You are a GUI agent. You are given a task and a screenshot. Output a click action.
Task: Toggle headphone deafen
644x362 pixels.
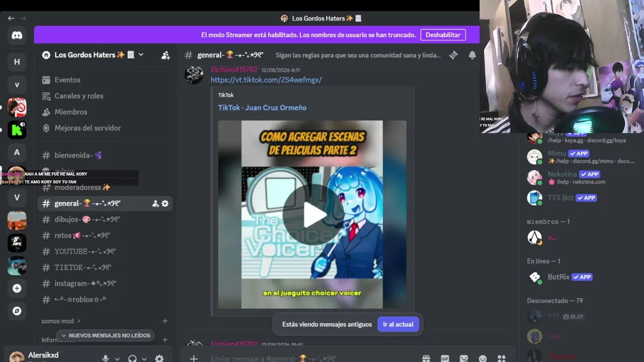[132, 358]
